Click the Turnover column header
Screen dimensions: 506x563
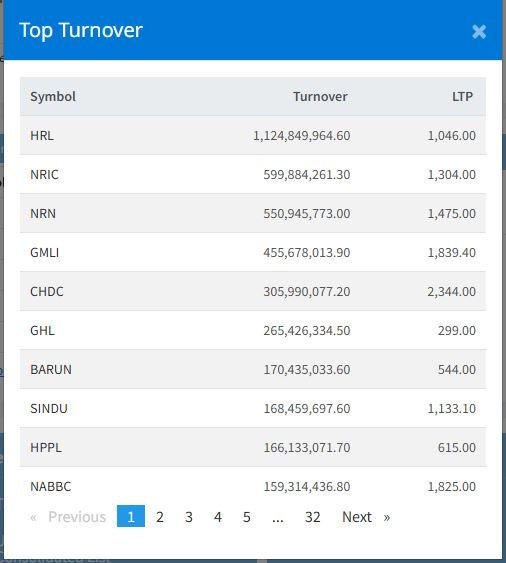pyautogui.click(x=320, y=97)
